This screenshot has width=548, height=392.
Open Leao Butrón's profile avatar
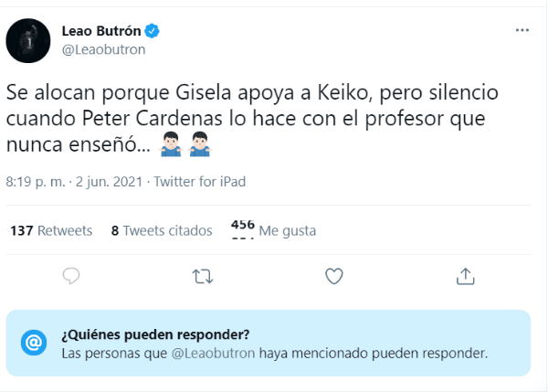coord(28,39)
